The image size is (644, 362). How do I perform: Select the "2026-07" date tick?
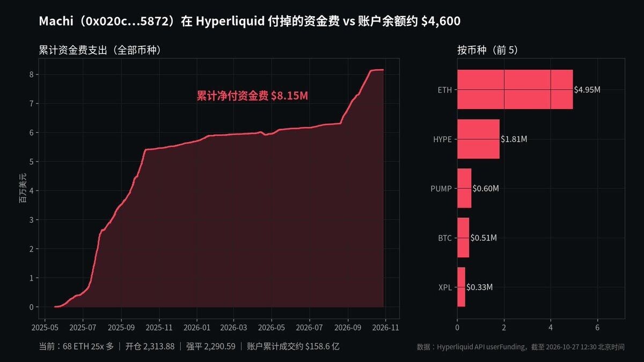[x=310, y=327]
